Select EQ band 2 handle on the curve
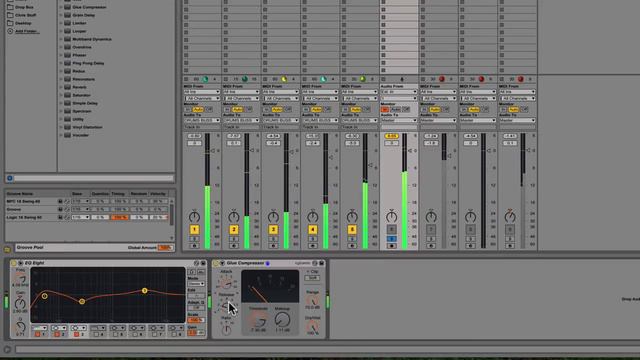The height and width of the screenshot is (360, 640). 82,301
